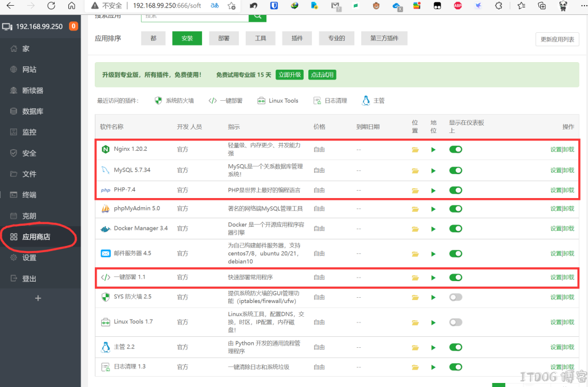Enable dashboard display for SYS 防火墙 2.5
The height and width of the screenshot is (387, 588).
pyautogui.click(x=456, y=297)
